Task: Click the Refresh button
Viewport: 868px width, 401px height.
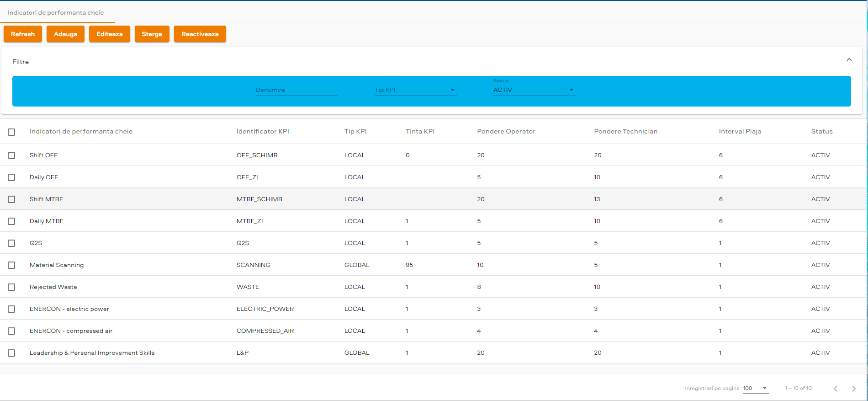Action: (23, 34)
